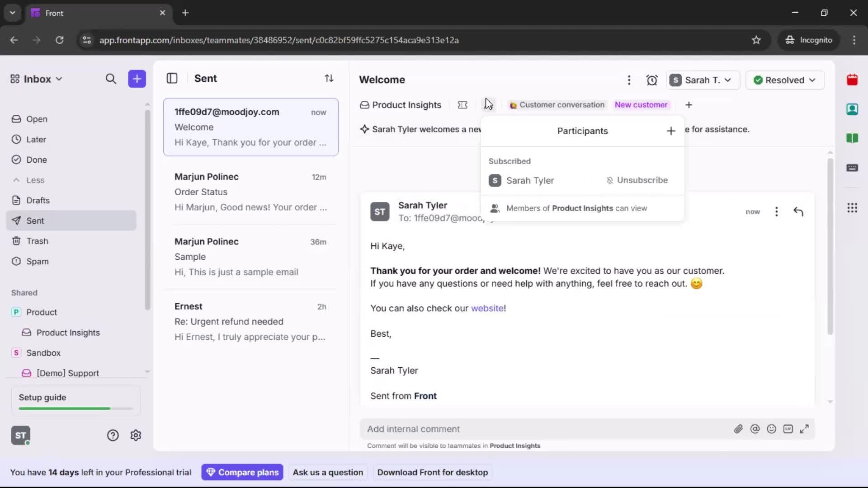The height and width of the screenshot is (488, 868).
Task: Toggle the left sidebar visibility
Action: point(172,78)
